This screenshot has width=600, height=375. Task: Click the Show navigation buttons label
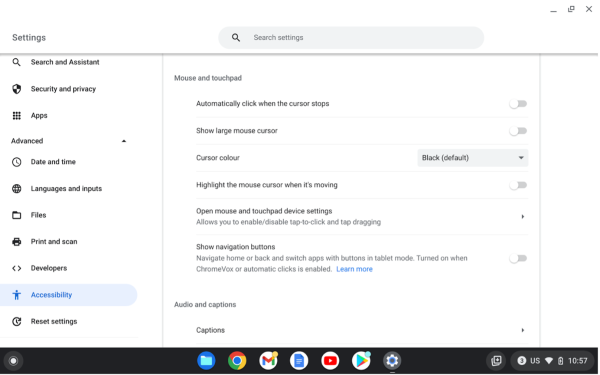236,247
